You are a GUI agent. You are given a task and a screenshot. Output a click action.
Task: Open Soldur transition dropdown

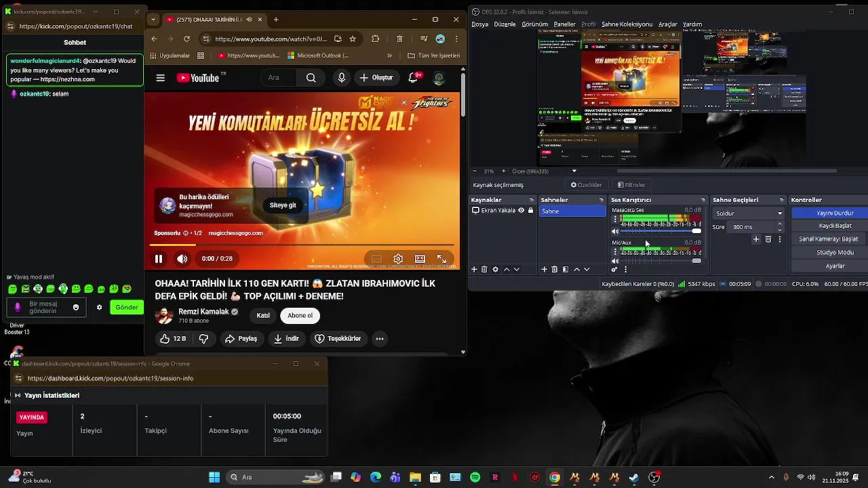[x=749, y=213]
